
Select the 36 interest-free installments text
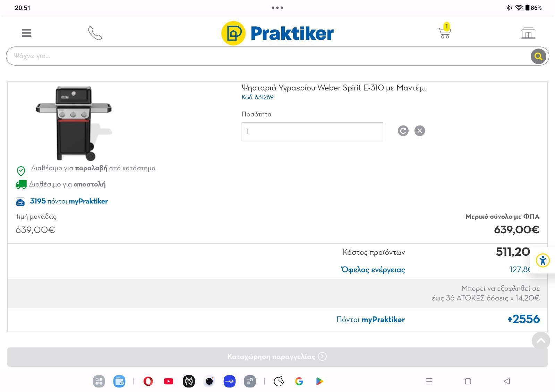point(486,293)
